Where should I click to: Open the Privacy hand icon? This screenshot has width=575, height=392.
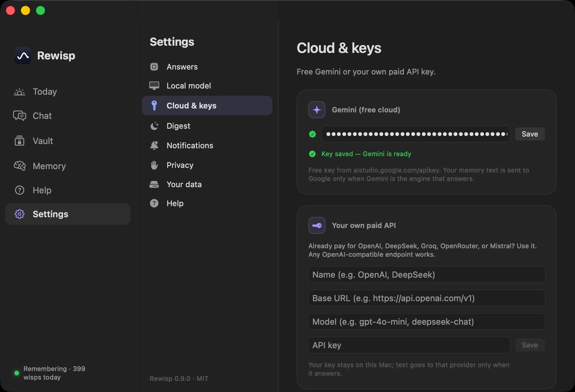(154, 165)
